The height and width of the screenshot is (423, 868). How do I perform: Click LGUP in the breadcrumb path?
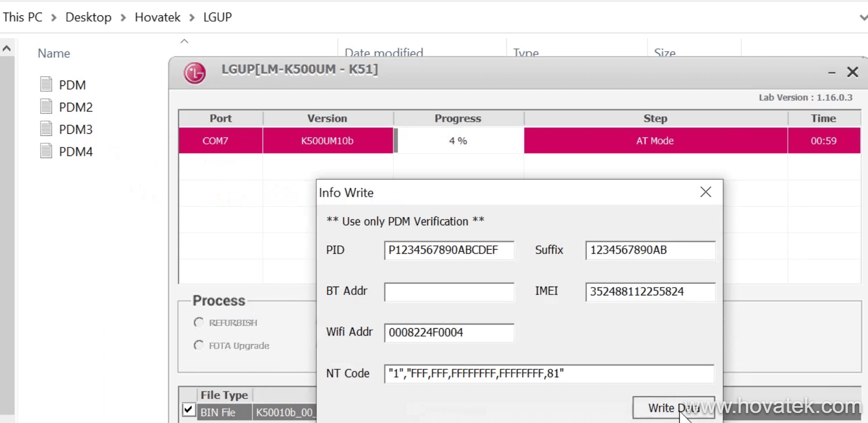click(217, 17)
